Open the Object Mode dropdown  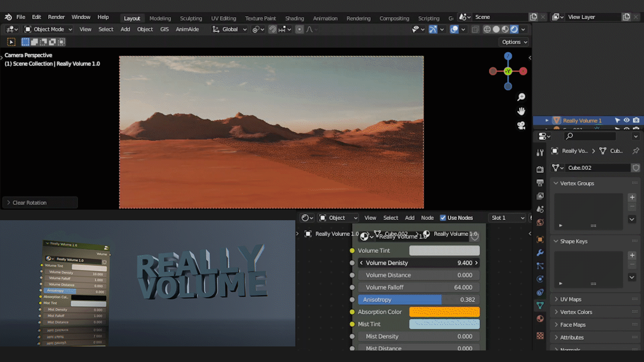[48, 29]
